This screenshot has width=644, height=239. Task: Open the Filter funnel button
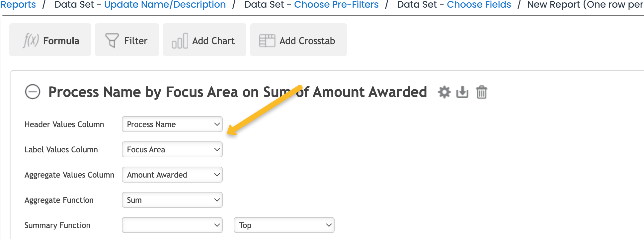(127, 40)
